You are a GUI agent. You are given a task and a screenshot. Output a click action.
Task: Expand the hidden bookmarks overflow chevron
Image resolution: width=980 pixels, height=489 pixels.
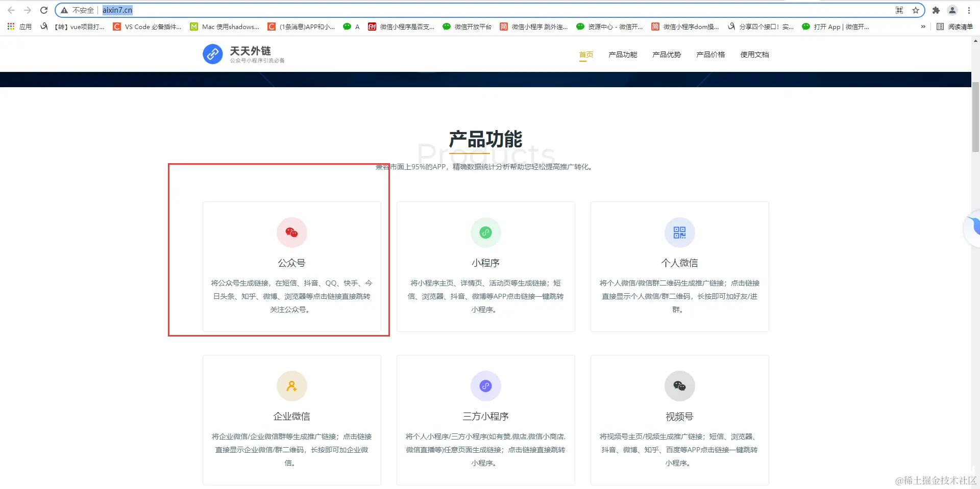click(x=922, y=27)
